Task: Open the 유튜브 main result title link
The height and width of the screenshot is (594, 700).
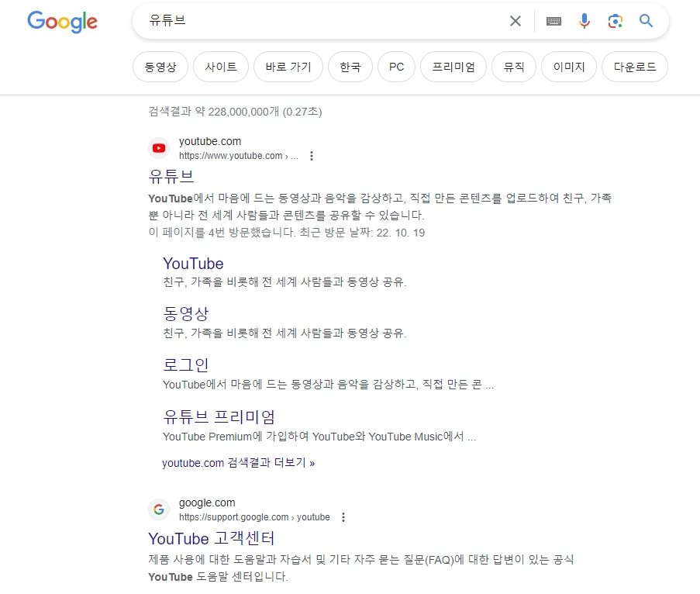Action: coord(171,177)
